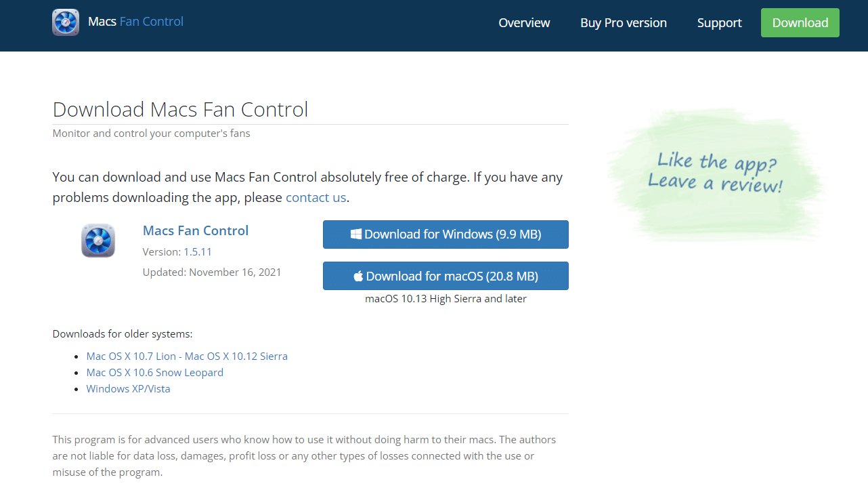868x490 pixels.
Task: Click the Monitor and control your computer's fans subtitle
Action: (152, 134)
